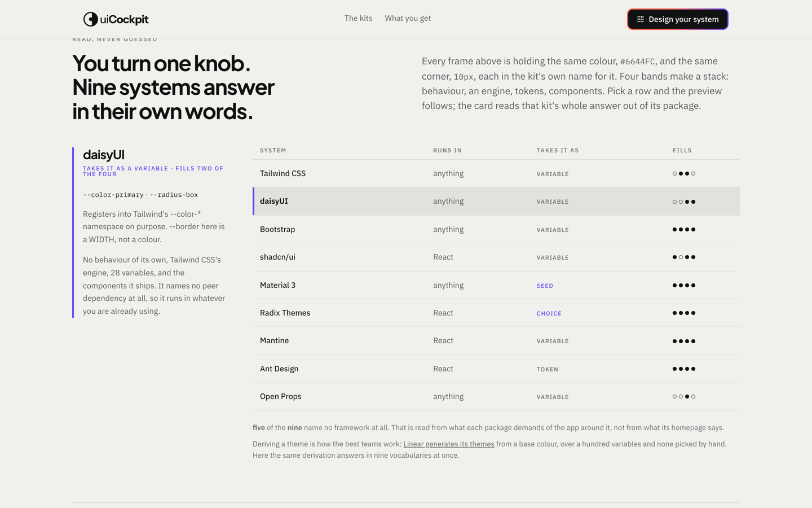Click the #6644FC colour code
Screen dimensions: 812x508
[637, 62]
